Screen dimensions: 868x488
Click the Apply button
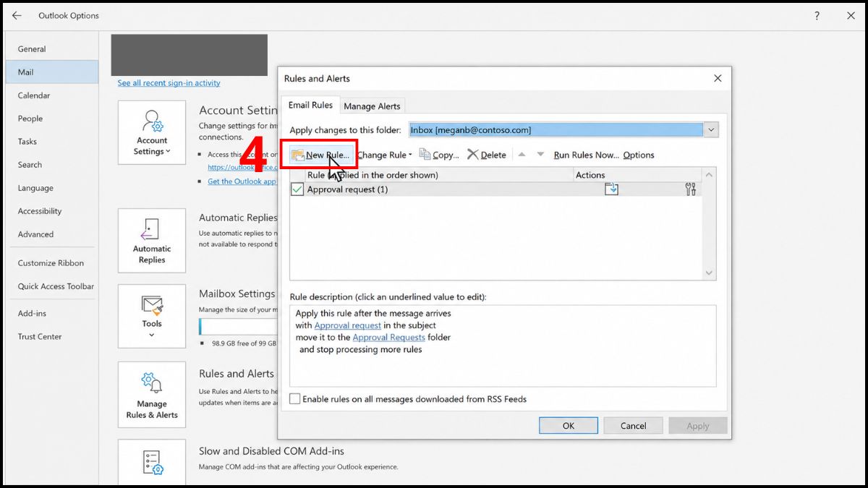pos(698,426)
